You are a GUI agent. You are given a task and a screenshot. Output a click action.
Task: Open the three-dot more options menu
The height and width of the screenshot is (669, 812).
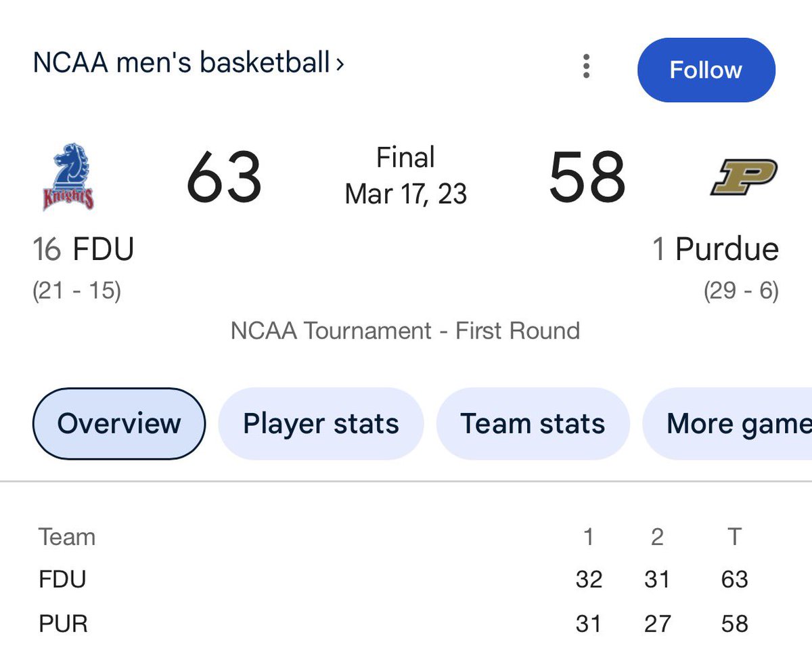(586, 66)
